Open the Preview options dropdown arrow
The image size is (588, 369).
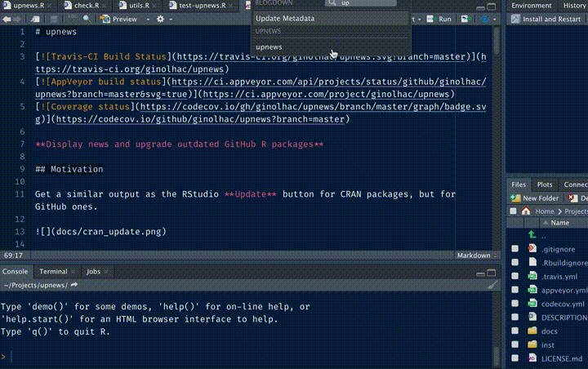coord(148,19)
